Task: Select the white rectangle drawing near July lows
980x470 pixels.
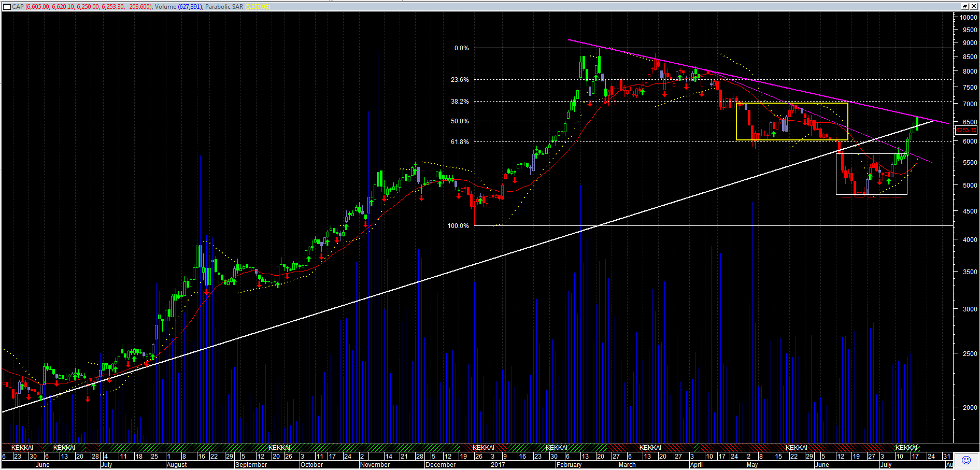Action: pos(871,174)
